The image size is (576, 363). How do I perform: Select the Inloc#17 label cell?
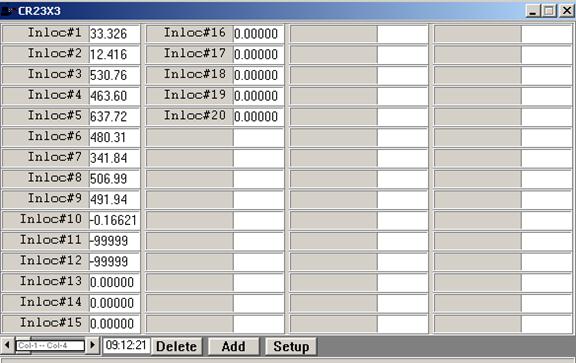190,54
